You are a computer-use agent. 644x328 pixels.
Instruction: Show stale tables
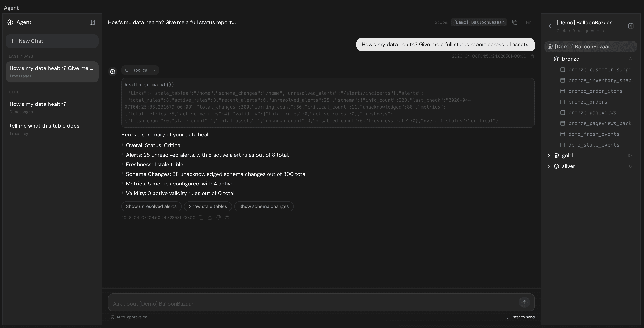point(208,206)
